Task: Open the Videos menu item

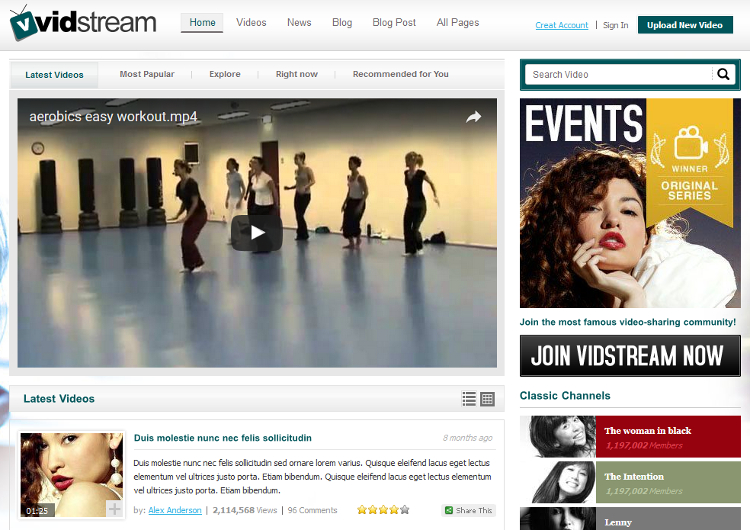Action: [251, 22]
